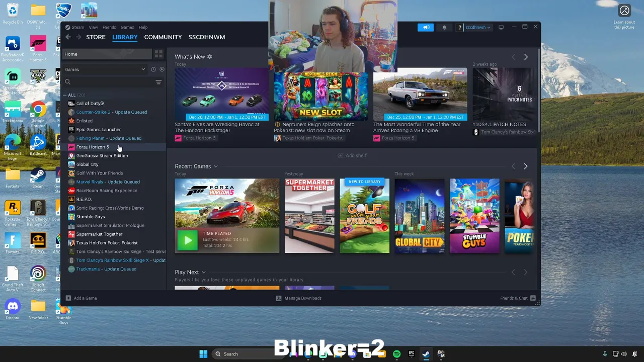Image resolution: width=644 pixels, height=362 pixels.
Task: Click the Spotify icon in the taskbar
Action: 396,354
